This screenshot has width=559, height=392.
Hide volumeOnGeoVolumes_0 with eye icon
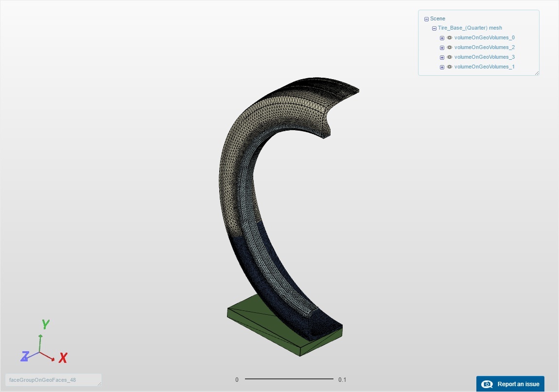point(450,37)
